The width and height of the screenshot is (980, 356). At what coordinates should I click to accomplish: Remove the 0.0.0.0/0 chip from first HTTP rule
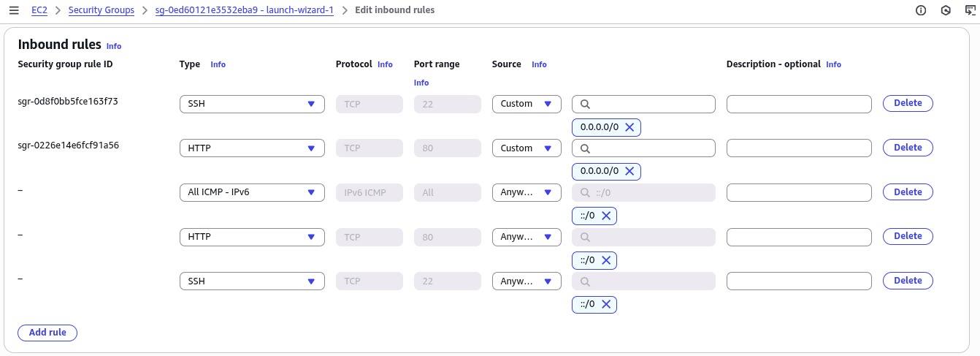tap(629, 171)
